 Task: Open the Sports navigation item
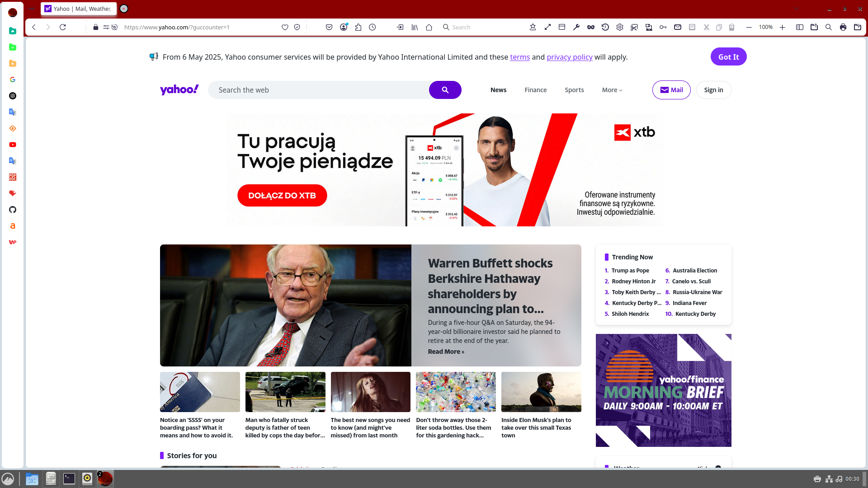tap(574, 90)
